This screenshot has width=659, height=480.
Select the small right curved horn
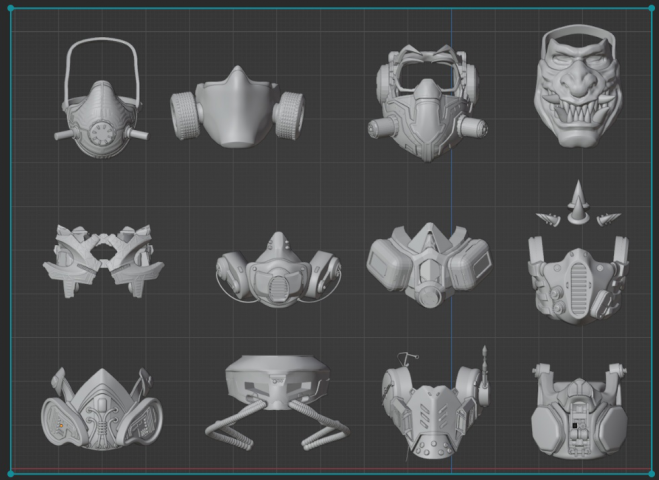click(x=608, y=219)
